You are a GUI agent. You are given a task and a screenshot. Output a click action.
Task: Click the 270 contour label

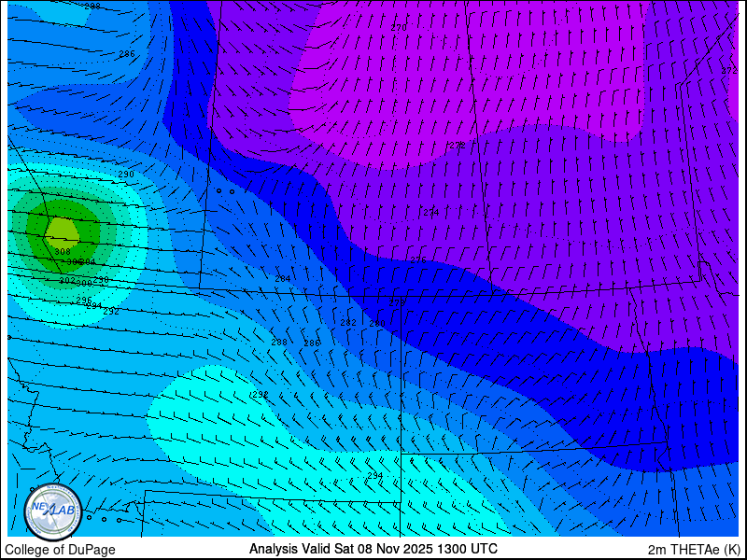pyautogui.click(x=399, y=28)
